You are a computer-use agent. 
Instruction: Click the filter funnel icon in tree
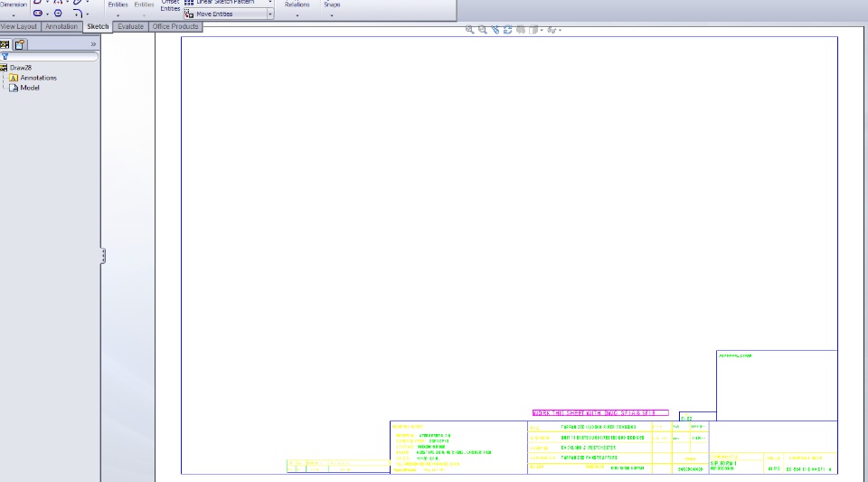tap(5, 56)
